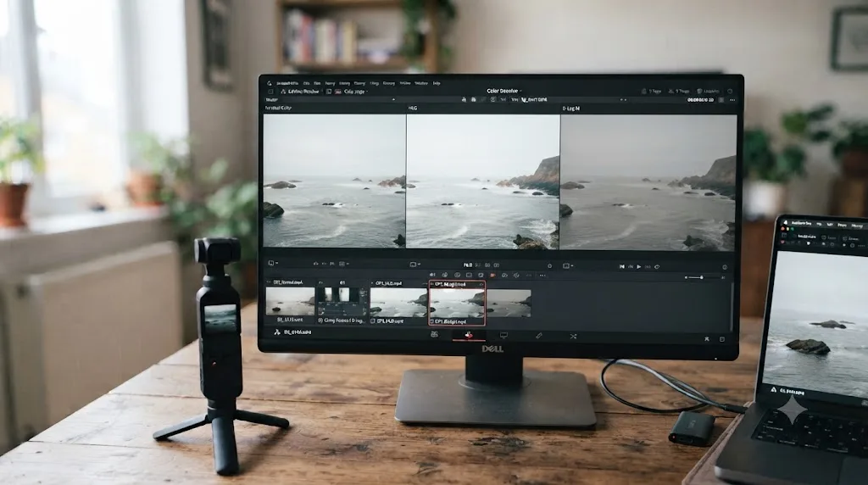Switch to the monitor-shaped page icon in bottom bar
The height and width of the screenshot is (485, 868).
pyautogui.click(x=504, y=335)
